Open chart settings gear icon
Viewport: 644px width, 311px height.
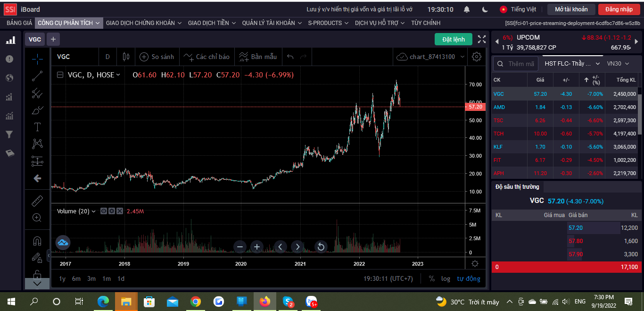coord(477,57)
